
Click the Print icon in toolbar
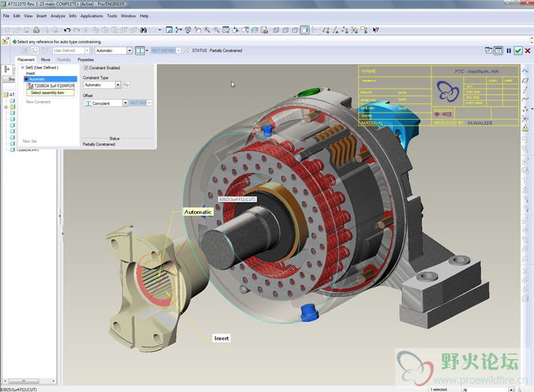(x=36, y=30)
